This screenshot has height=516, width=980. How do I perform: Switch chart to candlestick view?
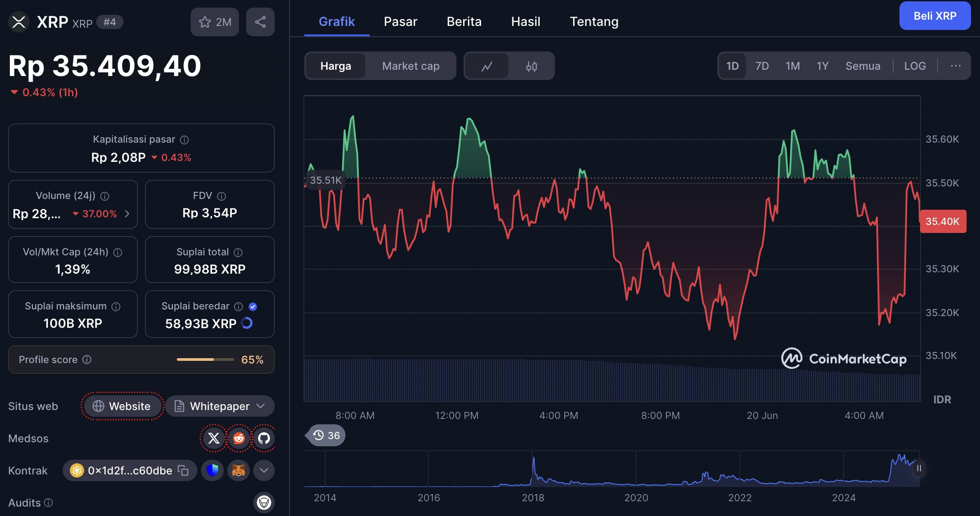coord(531,66)
